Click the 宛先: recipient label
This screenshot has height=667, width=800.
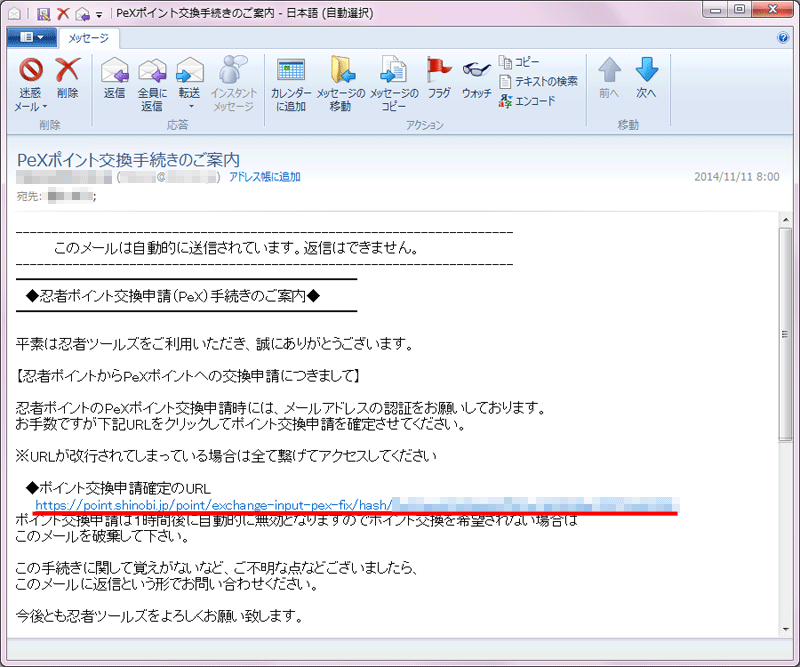pos(29,196)
